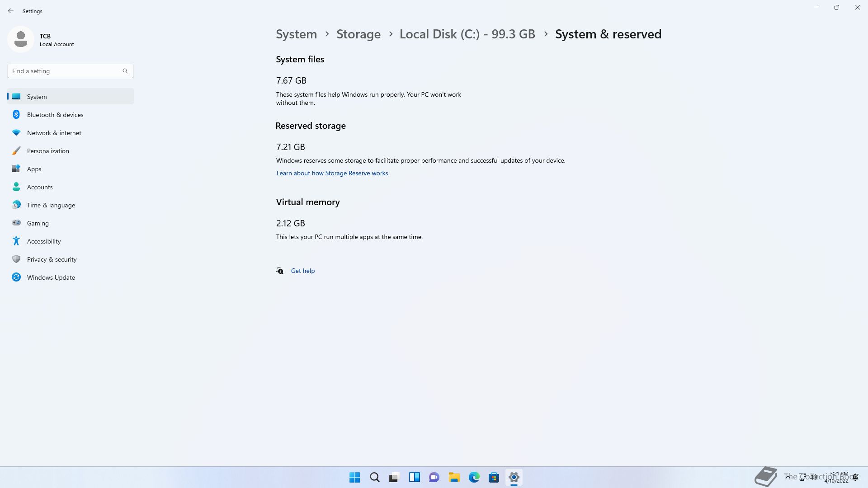Click the Accounts person icon
Image resolution: width=868 pixels, height=488 pixels.
16,187
